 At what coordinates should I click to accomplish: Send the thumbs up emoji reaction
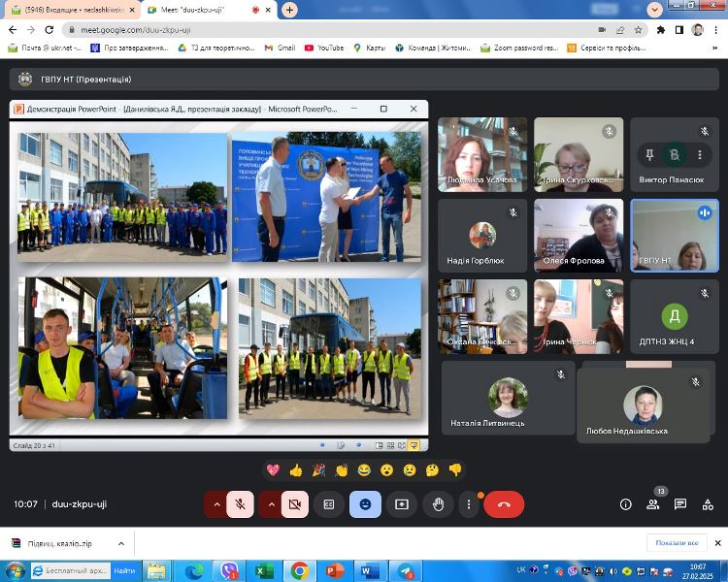coord(295,470)
